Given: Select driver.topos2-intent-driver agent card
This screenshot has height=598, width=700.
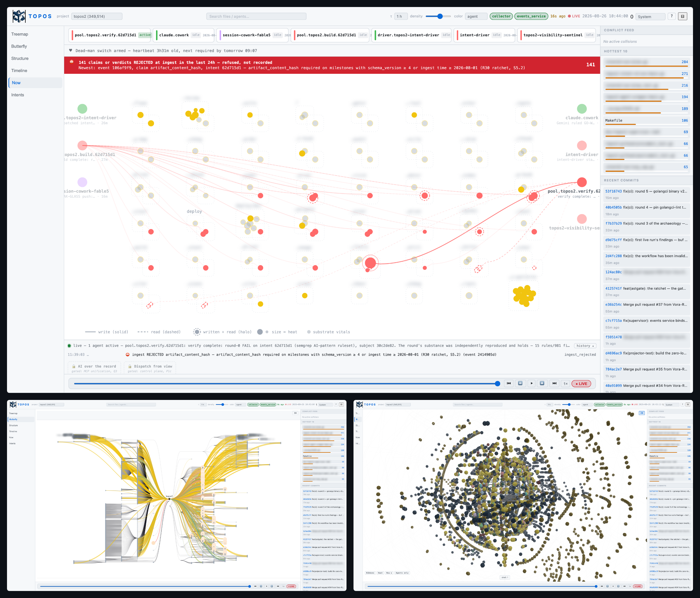Looking at the screenshot, I should click(x=412, y=35).
